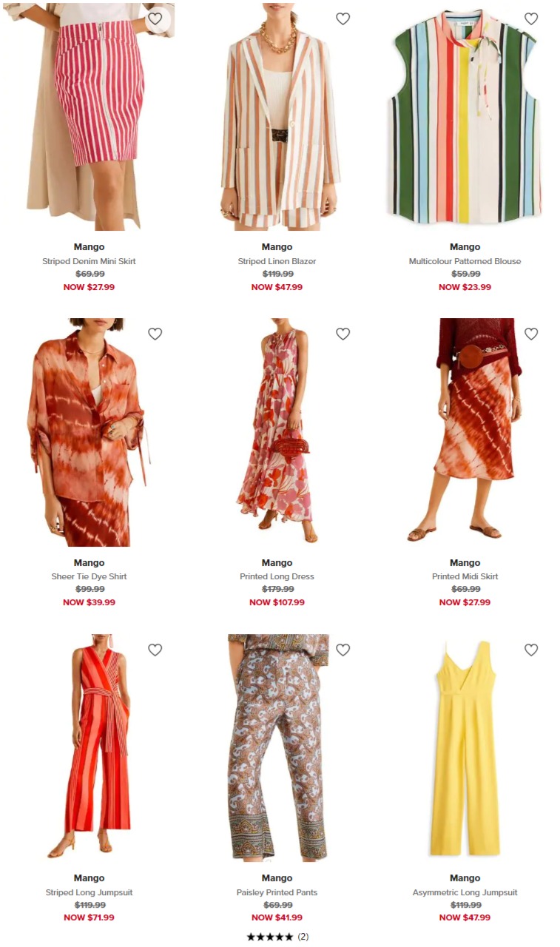Heart the Striped Long Jumpsuit item
This screenshot has height=947, width=560.
tap(155, 650)
